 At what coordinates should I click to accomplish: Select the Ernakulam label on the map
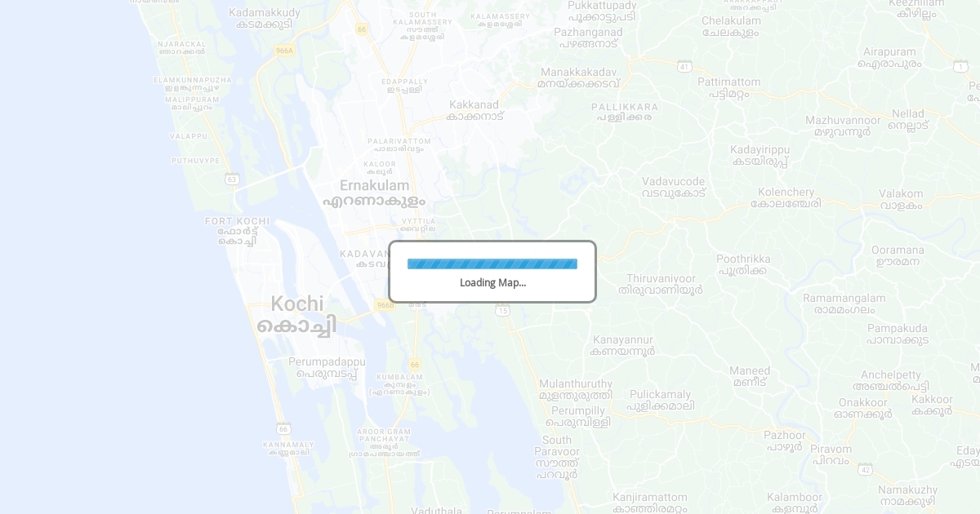[x=374, y=193]
